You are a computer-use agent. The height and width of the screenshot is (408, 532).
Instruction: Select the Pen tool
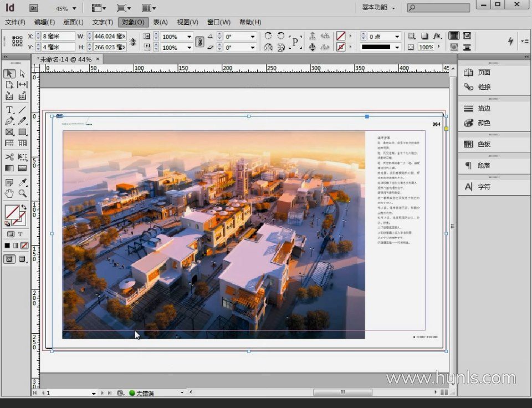(9, 121)
